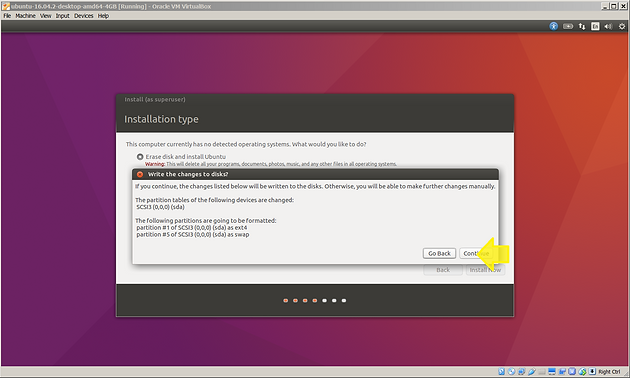Click the 'Installation type' heading
Screen dimensions: 630x378
coord(161,119)
